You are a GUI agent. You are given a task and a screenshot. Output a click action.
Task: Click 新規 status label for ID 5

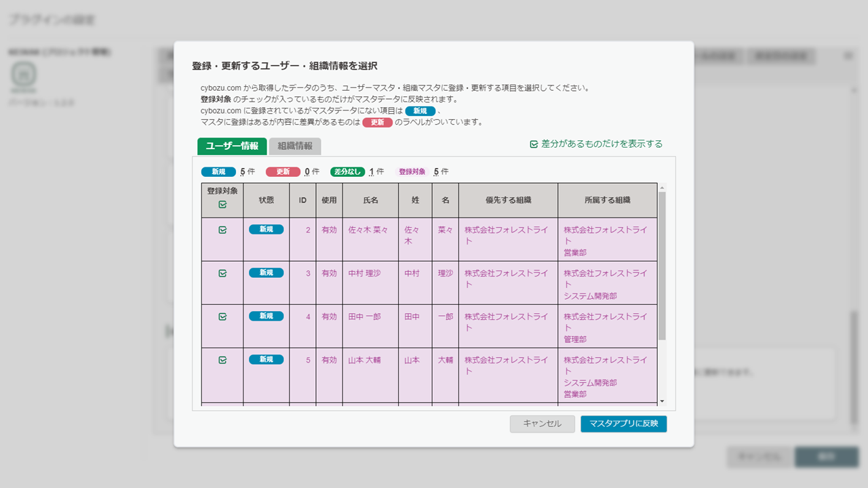[x=267, y=360]
